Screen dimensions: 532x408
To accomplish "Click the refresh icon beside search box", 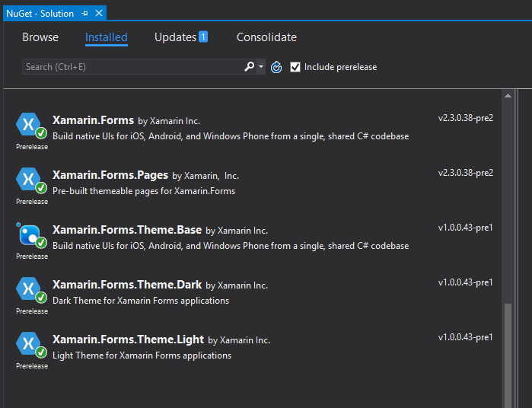I will pyautogui.click(x=276, y=67).
